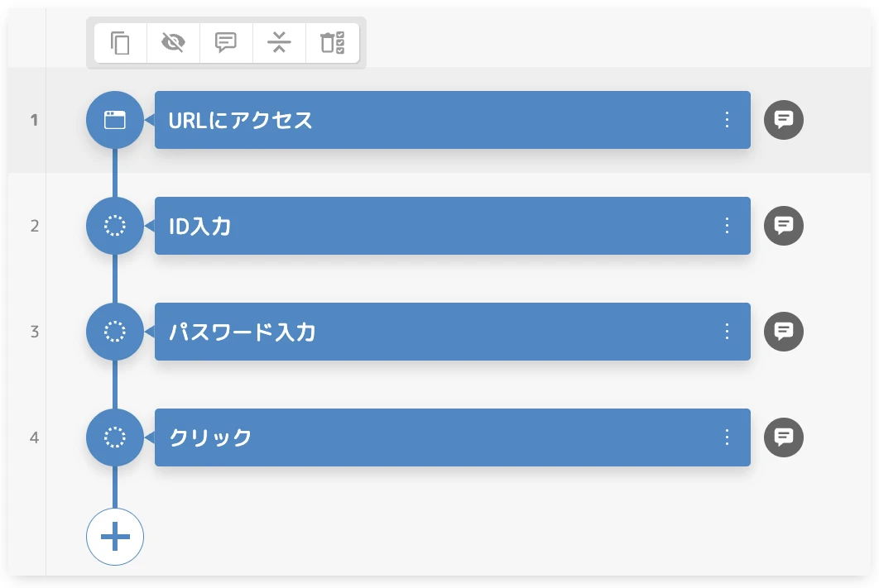Image resolution: width=879 pixels, height=588 pixels.
Task: Open the three-dot menu on URLにアクセス
Action: [x=727, y=120]
